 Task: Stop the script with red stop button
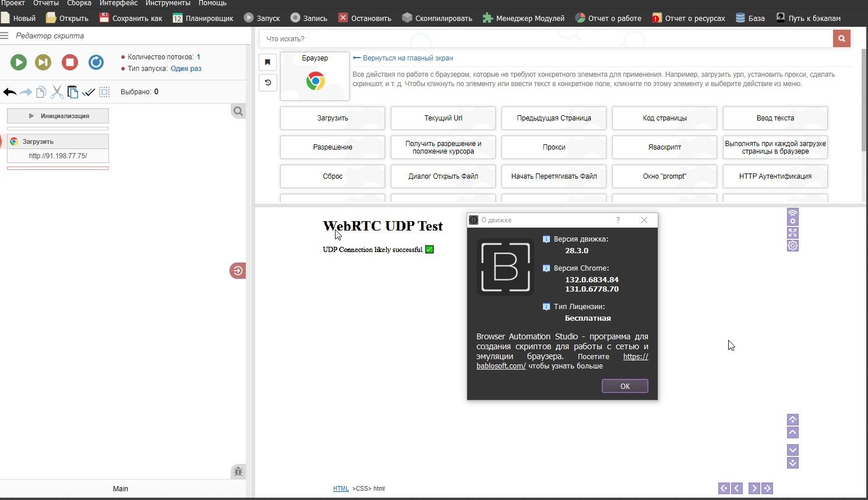[70, 62]
